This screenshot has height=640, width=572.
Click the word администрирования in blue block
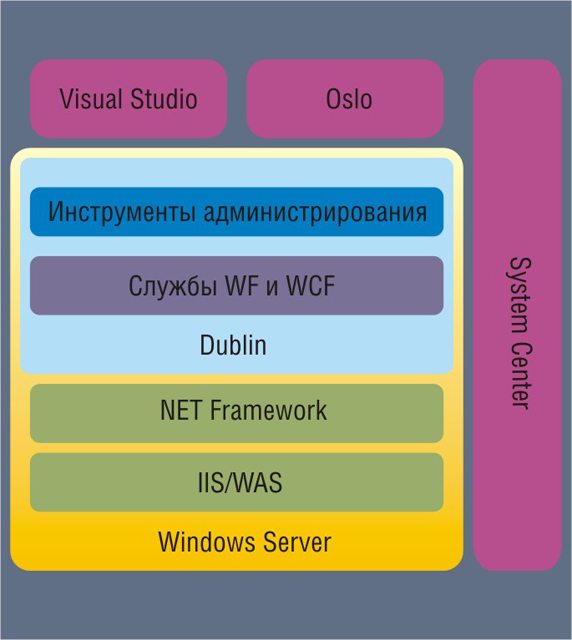(x=315, y=213)
